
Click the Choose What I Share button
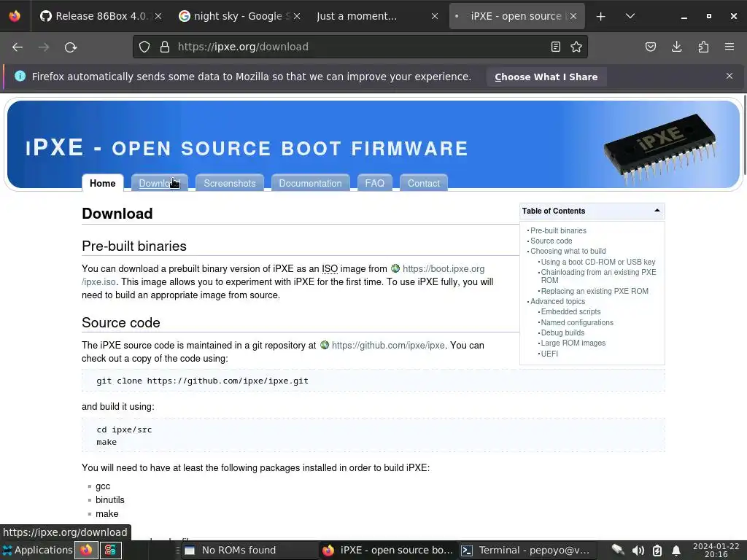[x=546, y=77]
